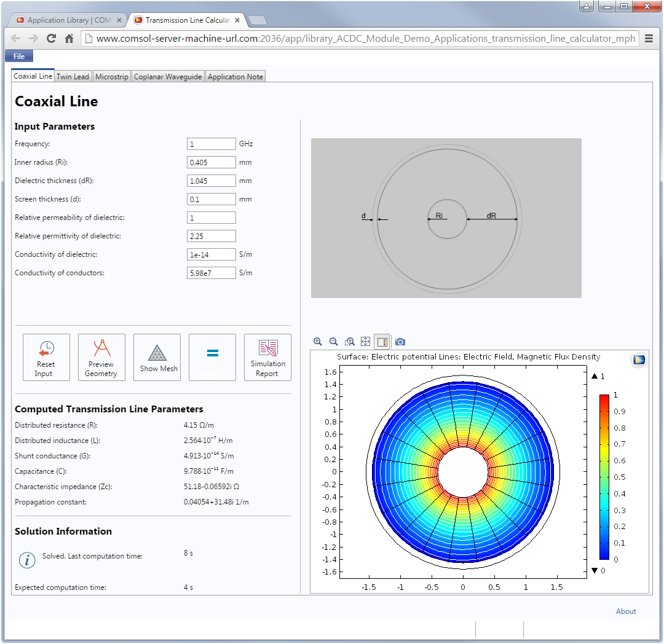Open the browser hamburger menu
The image size is (664, 644).
(649, 39)
